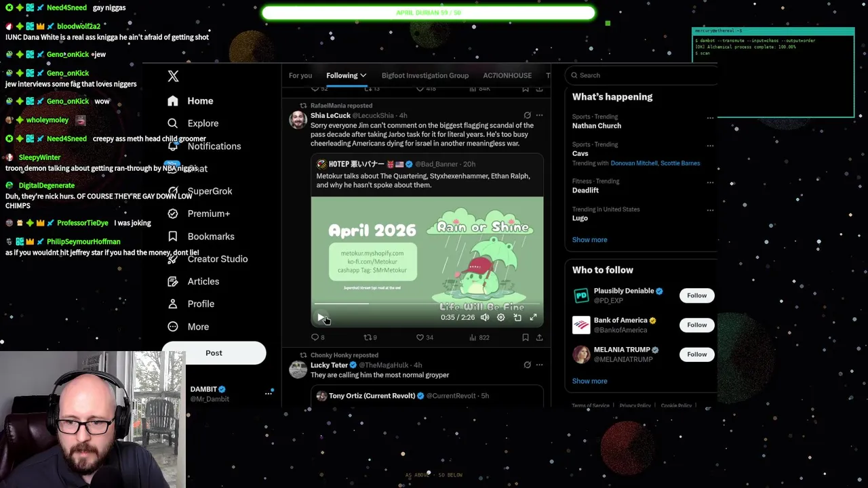This screenshot has width=868, height=488.
Task: Open Lucky Teter profile avatar
Action: click(x=298, y=369)
